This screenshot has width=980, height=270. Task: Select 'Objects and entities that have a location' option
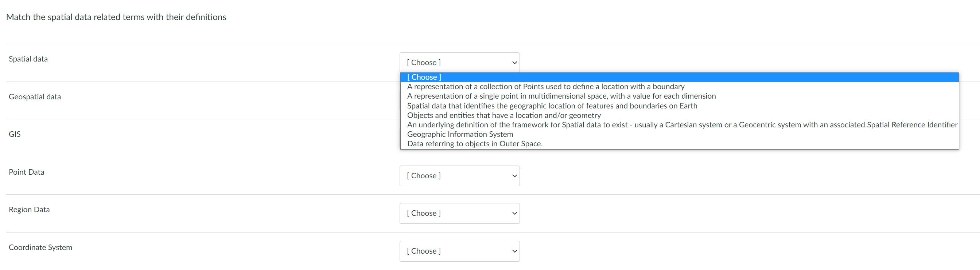(x=504, y=115)
